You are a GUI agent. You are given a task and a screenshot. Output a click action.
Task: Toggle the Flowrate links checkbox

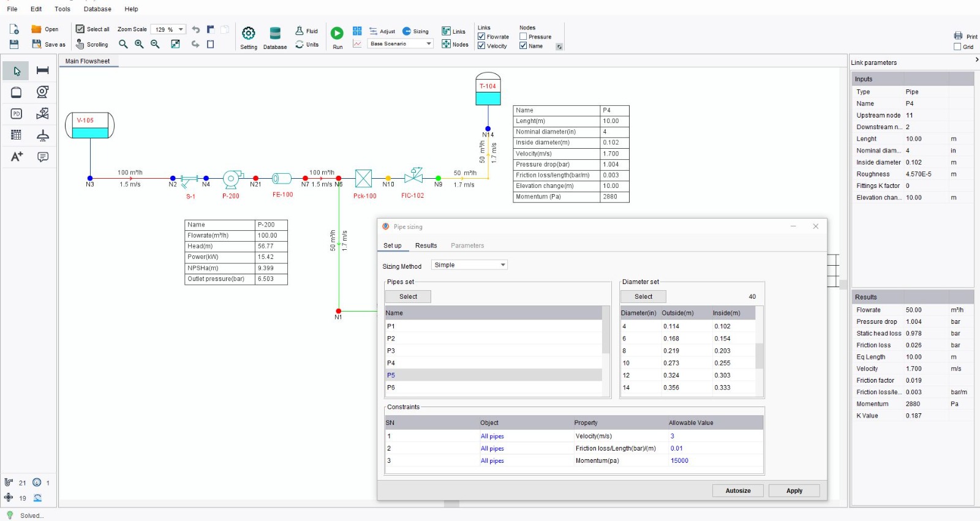click(x=481, y=37)
